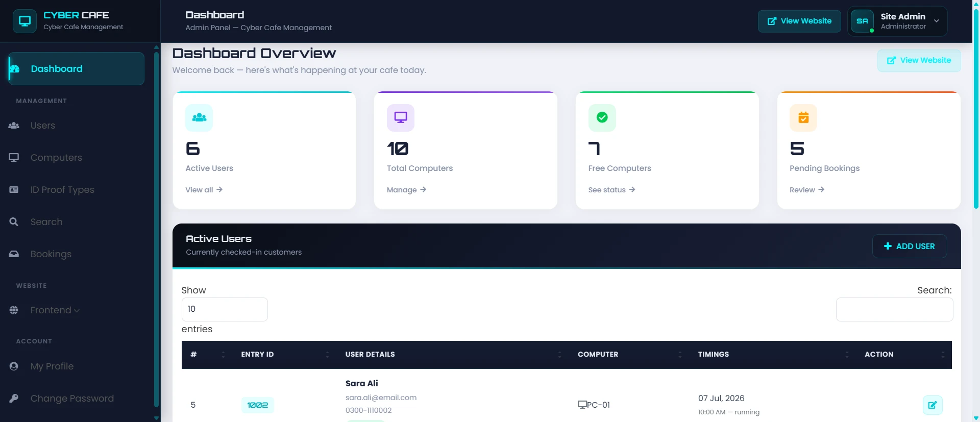Sort table by ACTION column

(903, 355)
